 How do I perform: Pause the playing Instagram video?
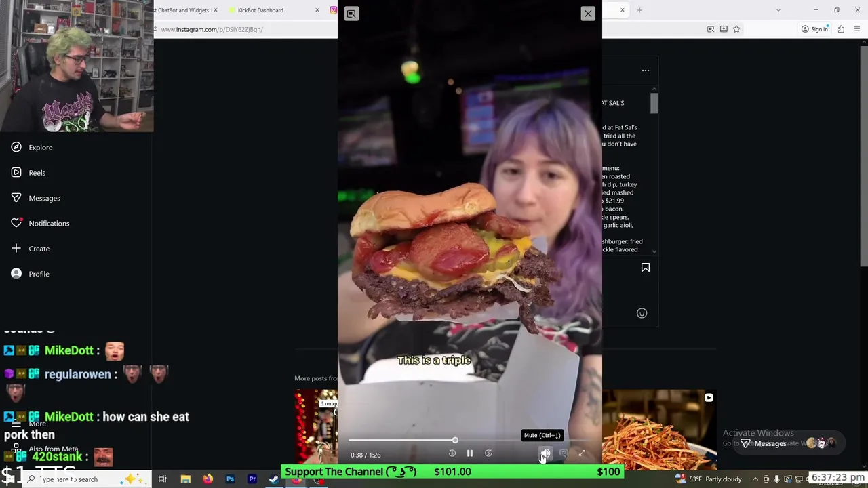click(x=469, y=453)
